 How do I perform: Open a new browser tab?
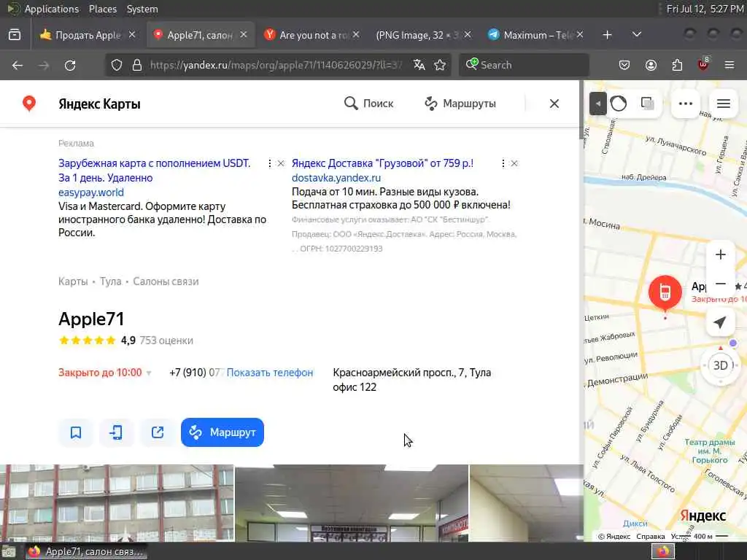pyautogui.click(x=607, y=35)
